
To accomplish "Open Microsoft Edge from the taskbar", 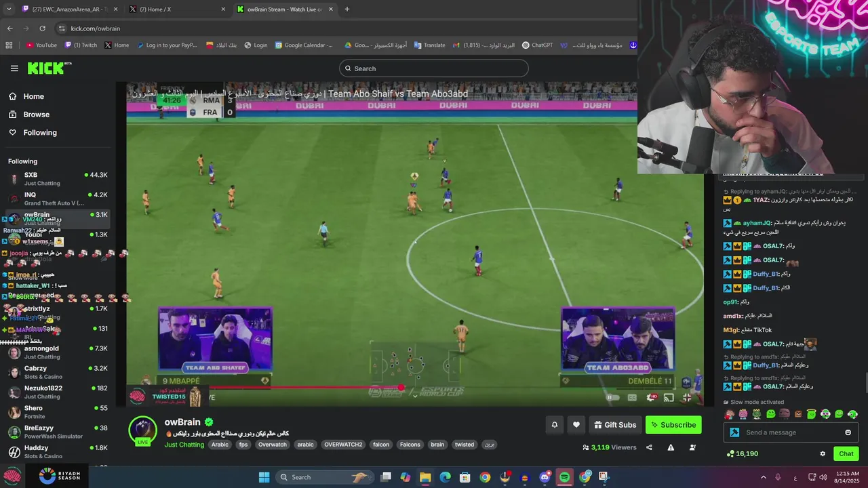I will point(445,477).
